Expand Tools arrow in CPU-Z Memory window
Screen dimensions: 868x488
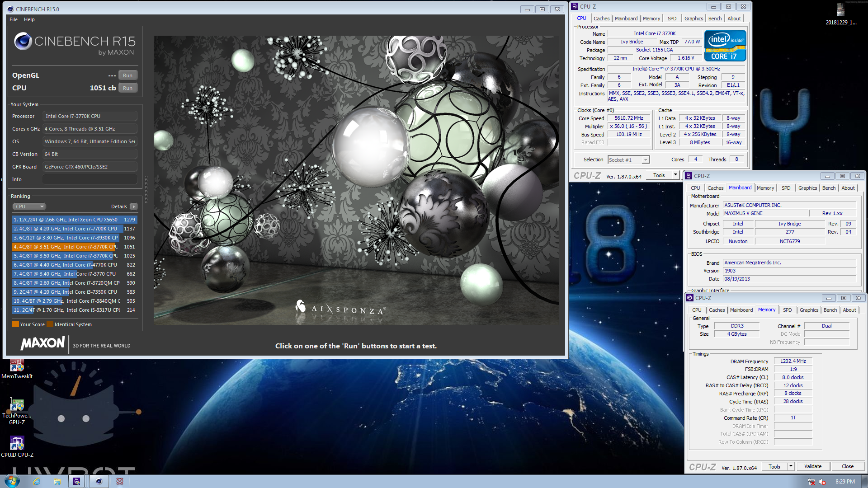pyautogui.click(x=791, y=466)
